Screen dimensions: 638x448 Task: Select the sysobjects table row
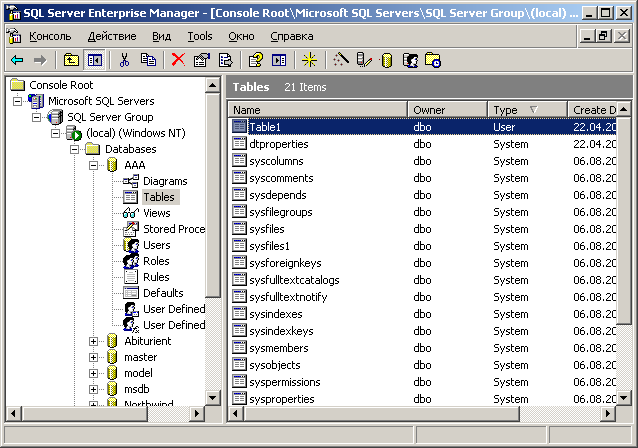[x=274, y=365]
